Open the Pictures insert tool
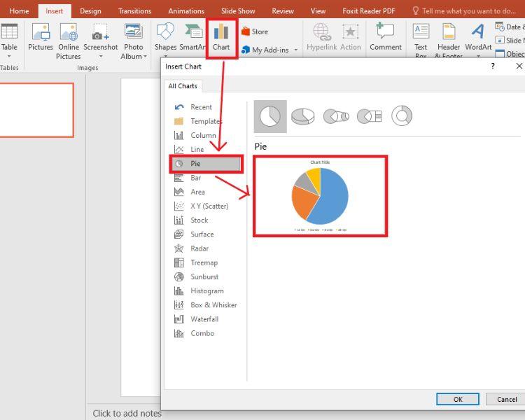The width and height of the screenshot is (525, 420). [x=41, y=37]
